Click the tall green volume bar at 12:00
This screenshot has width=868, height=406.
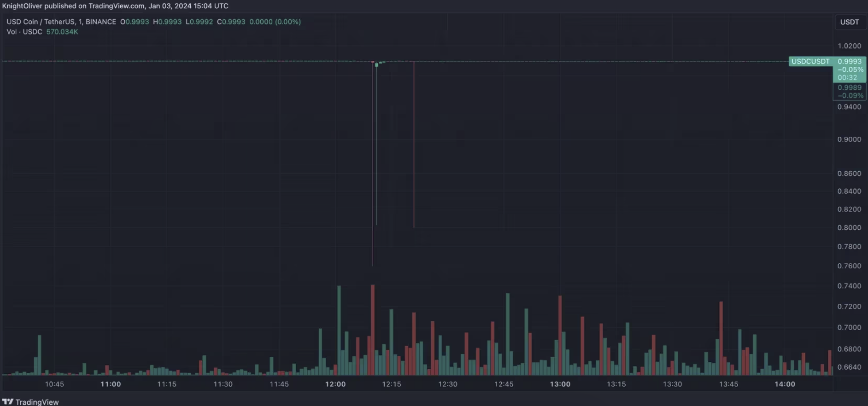pyautogui.click(x=339, y=331)
